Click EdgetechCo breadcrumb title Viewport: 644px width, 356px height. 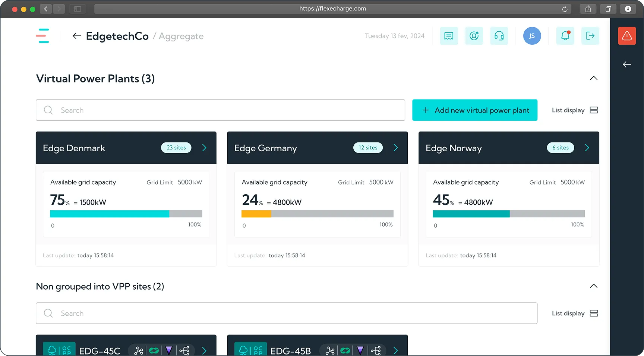pyautogui.click(x=117, y=36)
